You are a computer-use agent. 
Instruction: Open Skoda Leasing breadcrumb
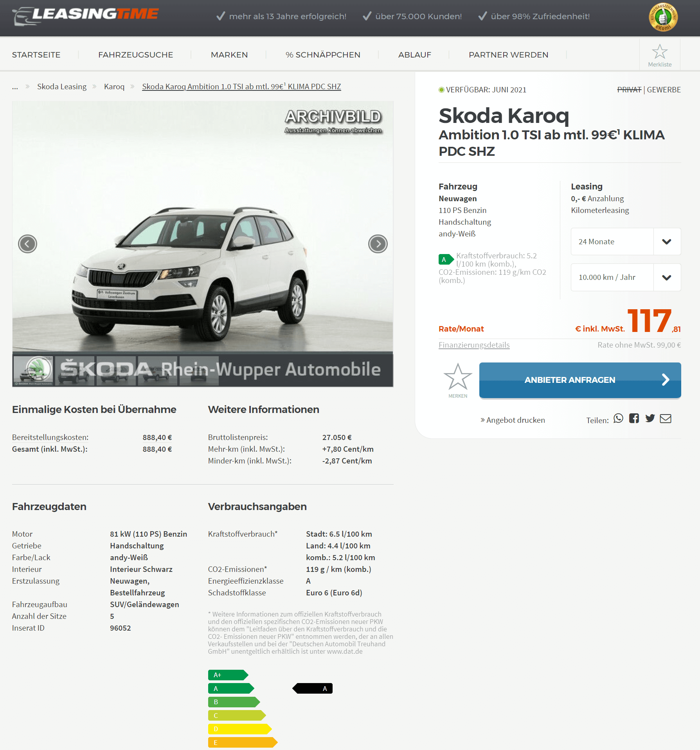click(x=62, y=87)
